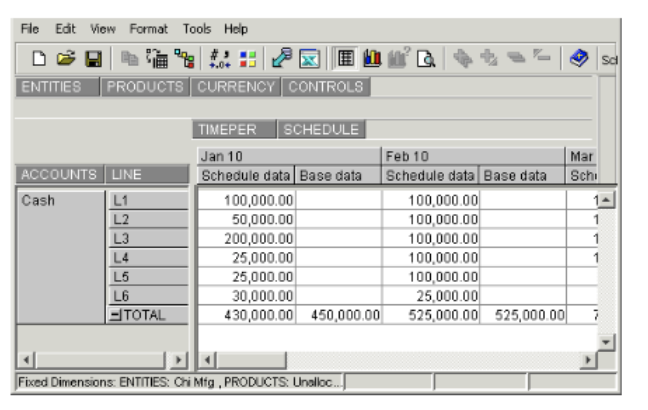Click the data grid horizontal scrollbar right arrow
Screen dimensions: 648x410
click(x=590, y=358)
